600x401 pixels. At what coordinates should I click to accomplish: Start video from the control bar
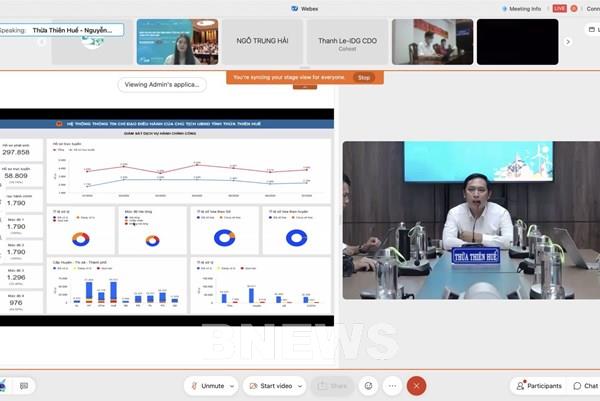click(270, 386)
